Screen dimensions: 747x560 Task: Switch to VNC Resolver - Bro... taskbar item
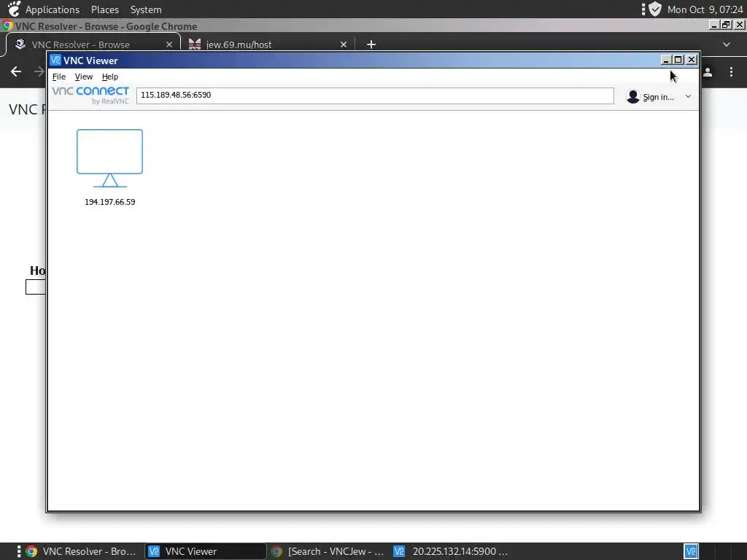tap(82, 551)
